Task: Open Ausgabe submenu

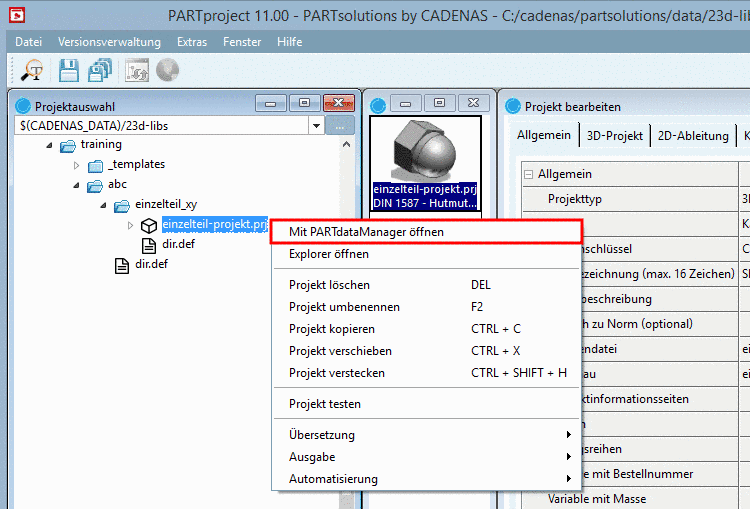Action: pos(426,456)
